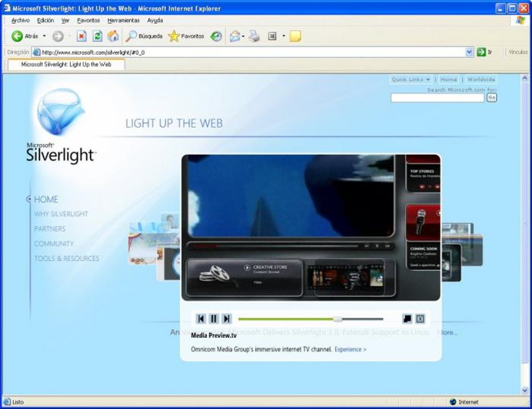Open TOOLS & RESOURCES navigation item
This screenshot has height=409, width=532.
[67, 258]
